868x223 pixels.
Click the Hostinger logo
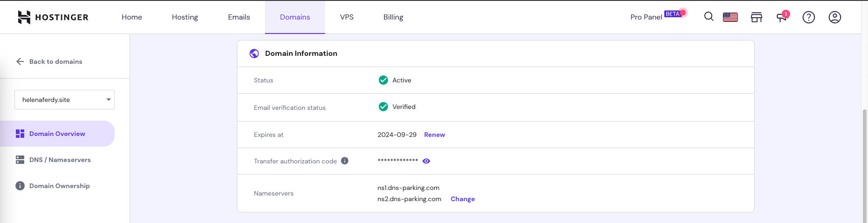[x=53, y=17]
